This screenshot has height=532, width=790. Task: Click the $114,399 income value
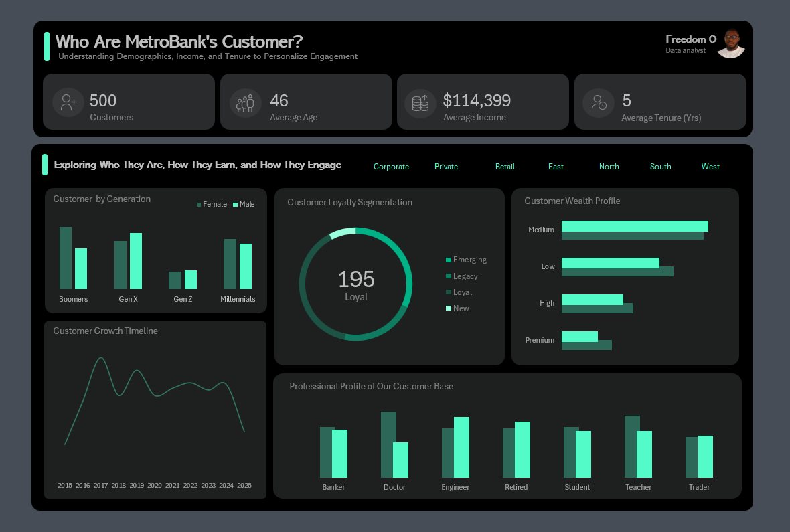click(x=477, y=101)
